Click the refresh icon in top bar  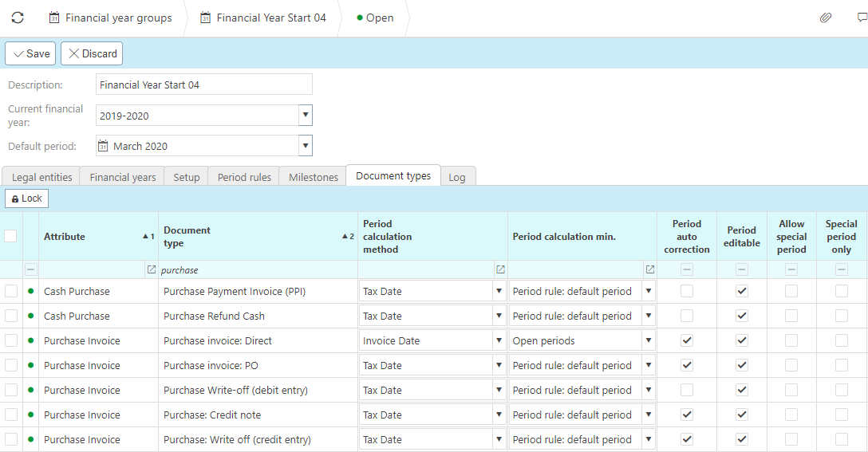18,18
